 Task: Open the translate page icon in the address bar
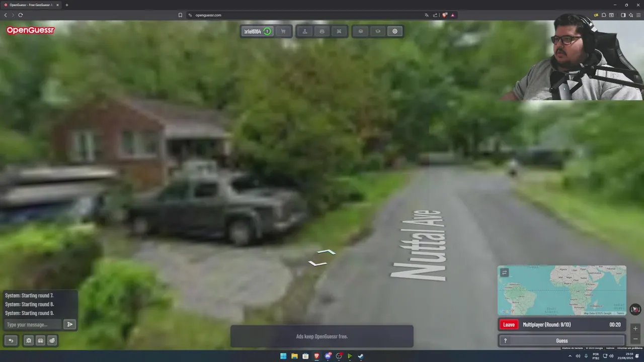pyautogui.click(x=427, y=15)
